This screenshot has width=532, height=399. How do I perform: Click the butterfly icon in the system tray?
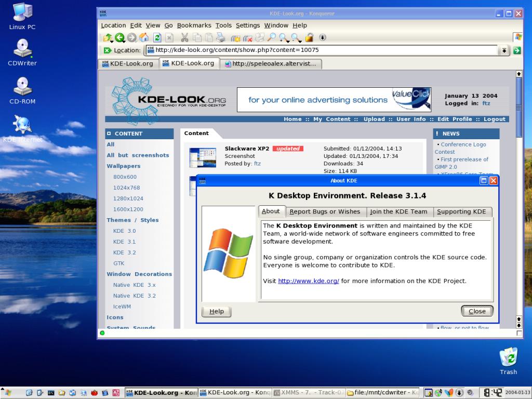coord(449,393)
